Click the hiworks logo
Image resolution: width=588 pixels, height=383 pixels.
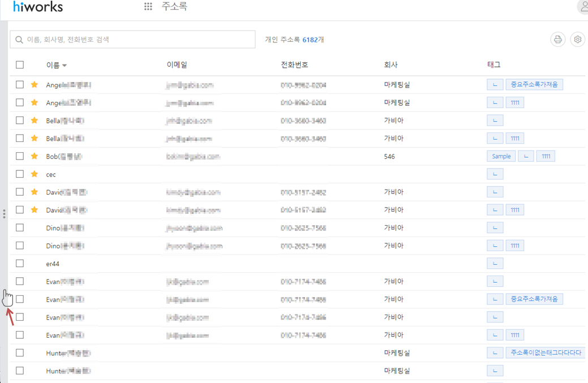click(x=38, y=7)
